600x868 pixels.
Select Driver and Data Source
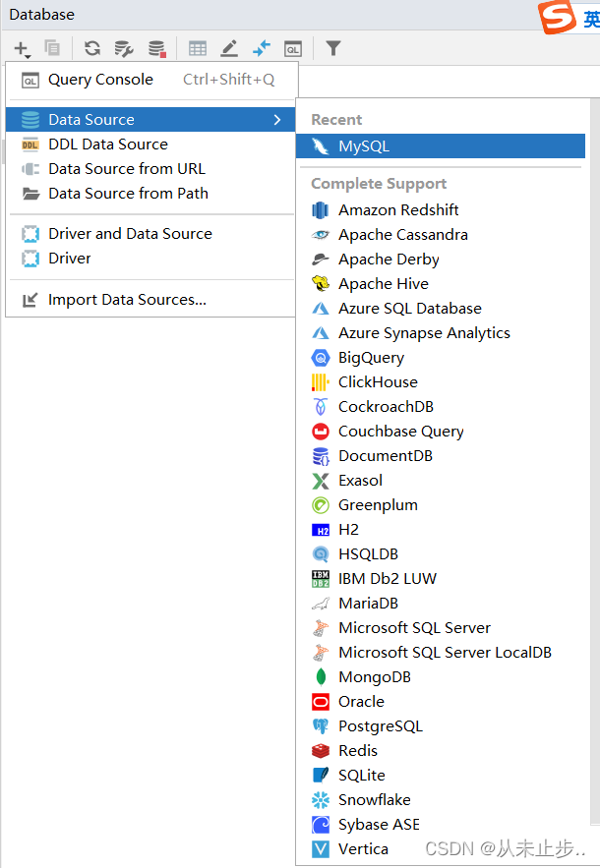(150, 234)
